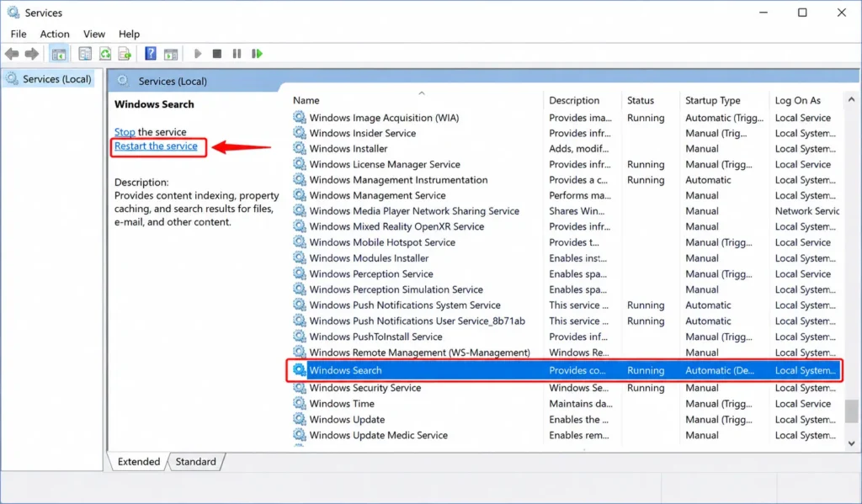
Task: Click the Export List toolbar icon
Action: 125,54
